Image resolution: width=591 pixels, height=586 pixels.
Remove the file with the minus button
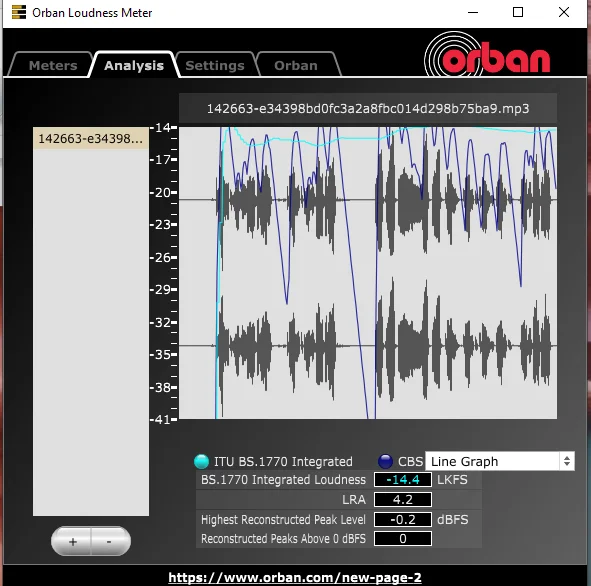(x=110, y=542)
